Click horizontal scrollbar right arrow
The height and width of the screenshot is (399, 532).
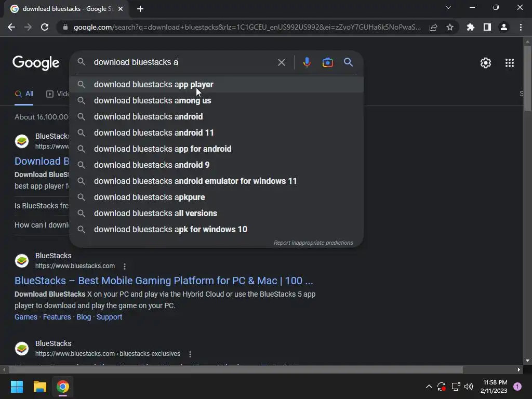tap(519, 369)
